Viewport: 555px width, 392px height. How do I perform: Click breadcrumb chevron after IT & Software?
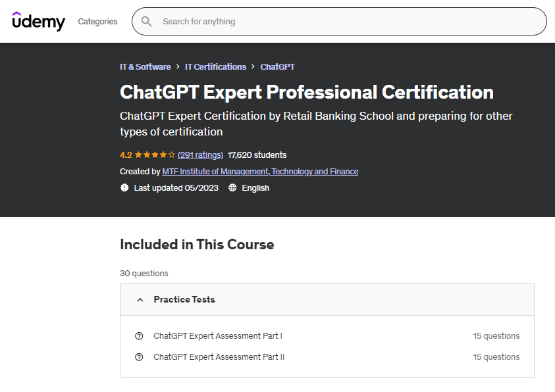pos(178,67)
